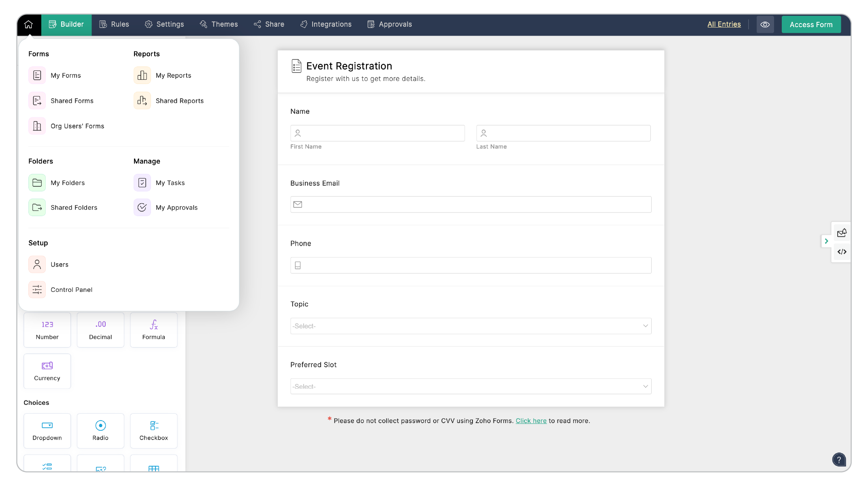This screenshot has width=868, height=485.
Task: Add a Dropdown choice field
Action: (47, 431)
